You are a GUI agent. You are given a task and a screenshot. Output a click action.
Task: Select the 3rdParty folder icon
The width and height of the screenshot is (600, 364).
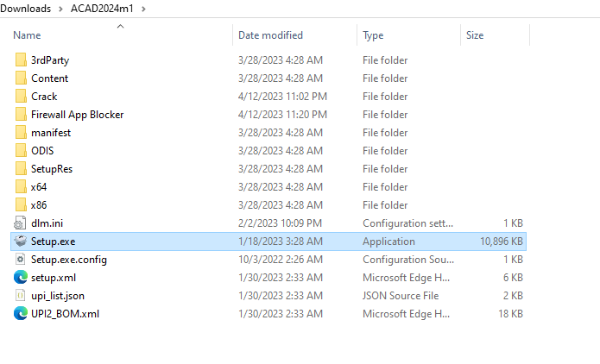21,60
